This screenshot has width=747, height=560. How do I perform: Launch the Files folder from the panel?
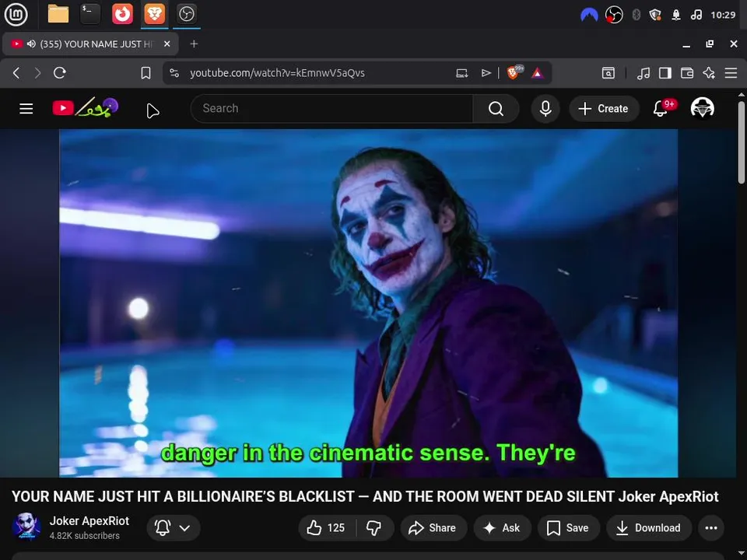[58, 14]
